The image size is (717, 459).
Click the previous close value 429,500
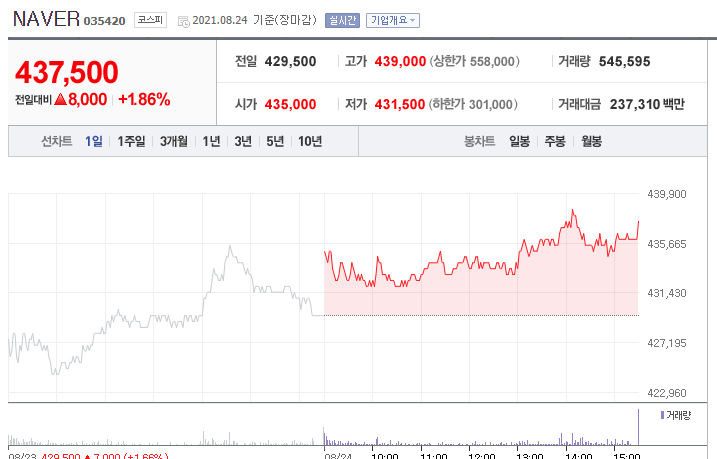click(290, 61)
